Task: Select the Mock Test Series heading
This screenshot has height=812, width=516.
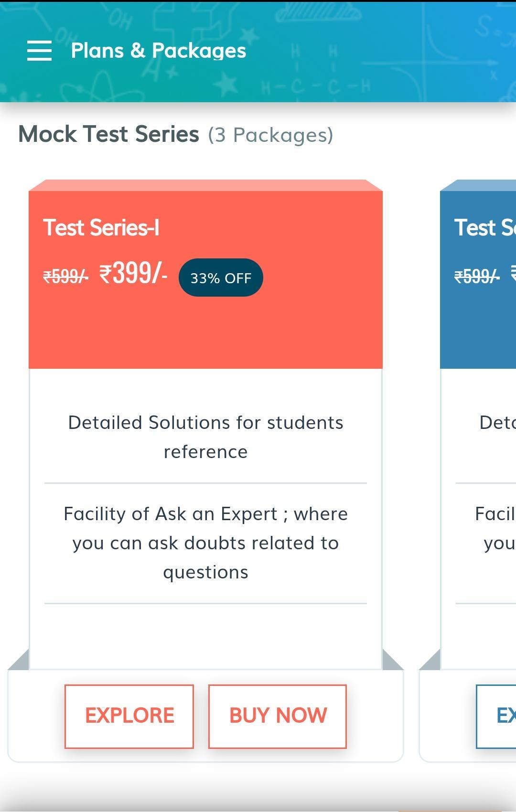Action: pyautogui.click(x=108, y=134)
